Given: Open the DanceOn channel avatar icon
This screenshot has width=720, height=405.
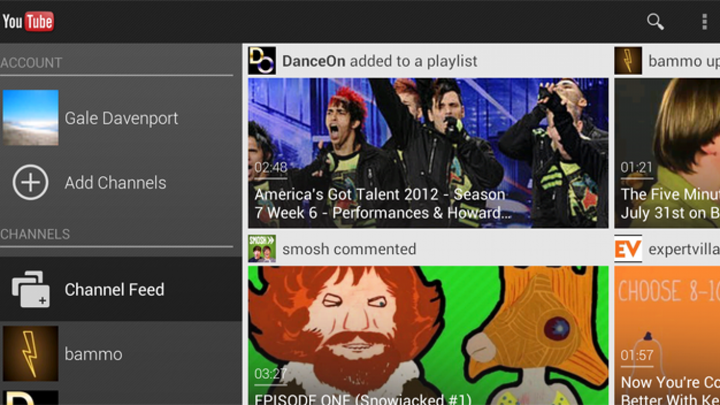Looking at the screenshot, I should [x=262, y=61].
